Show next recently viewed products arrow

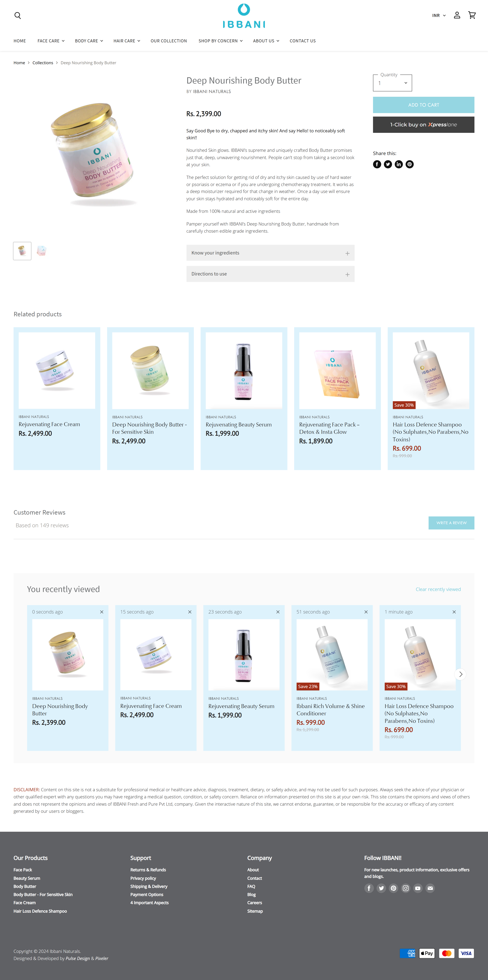(x=460, y=674)
